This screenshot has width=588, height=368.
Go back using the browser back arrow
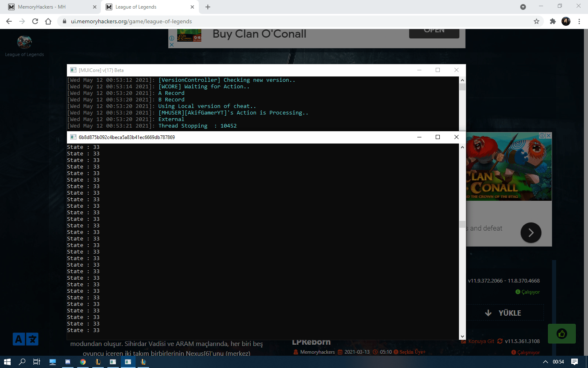pyautogui.click(x=9, y=21)
